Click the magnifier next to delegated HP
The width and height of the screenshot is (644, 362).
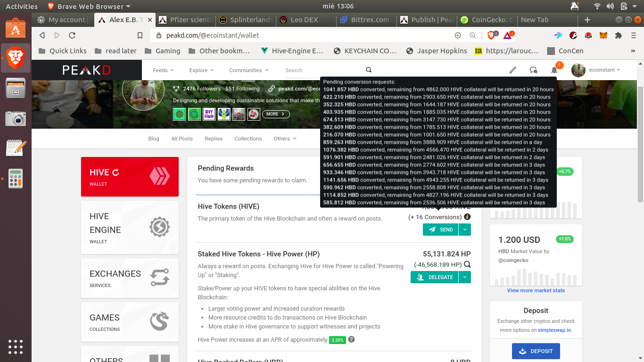[467, 264]
